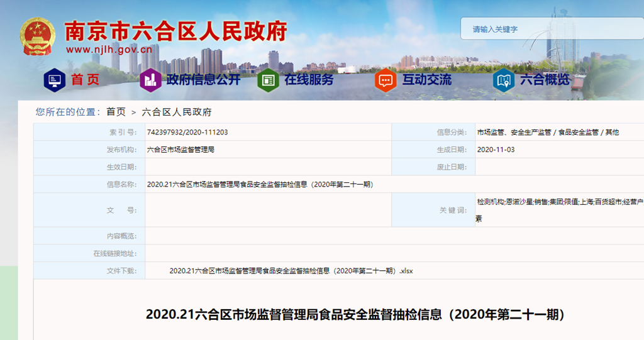644x340 pixels.
Task: Open the 政府信息公开 navigation menu item
Action: point(203,80)
